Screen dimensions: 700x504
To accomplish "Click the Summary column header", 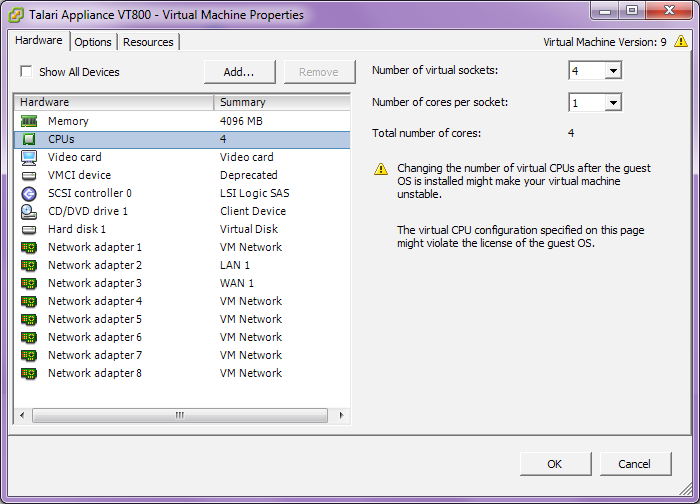I will 282,102.
